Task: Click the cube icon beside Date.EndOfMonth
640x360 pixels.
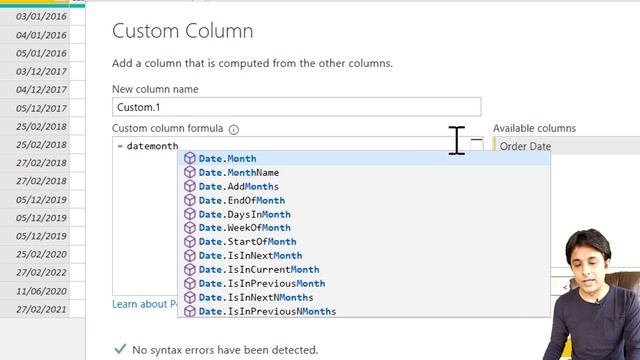Action: [x=190, y=200]
